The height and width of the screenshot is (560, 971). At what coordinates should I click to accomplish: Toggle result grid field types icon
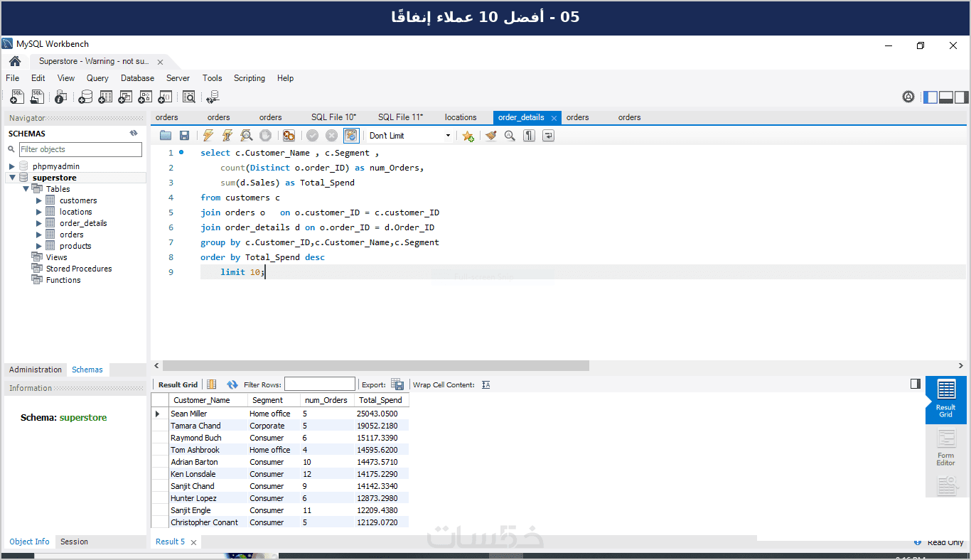pyautogui.click(x=211, y=384)
